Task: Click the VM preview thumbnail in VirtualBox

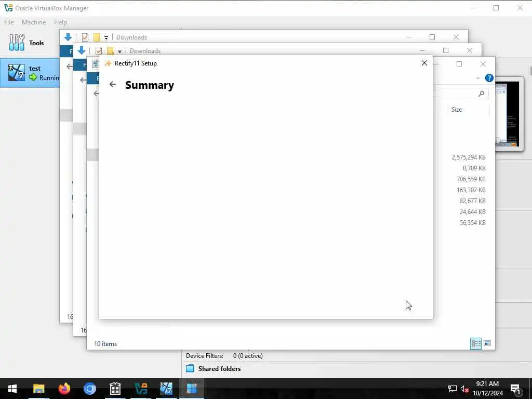Action: point(509,114)
